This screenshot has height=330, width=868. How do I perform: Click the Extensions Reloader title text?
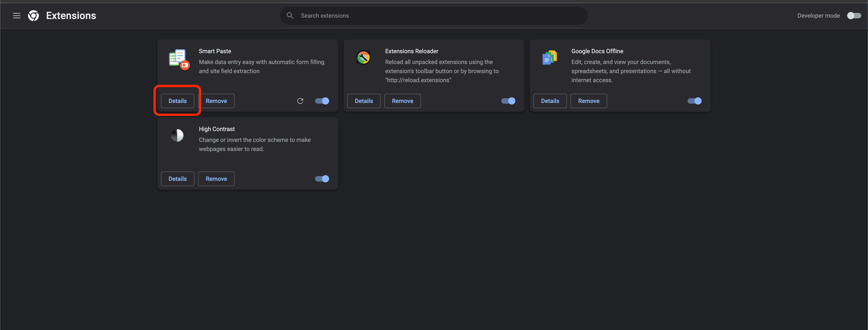tap(411, 51)
